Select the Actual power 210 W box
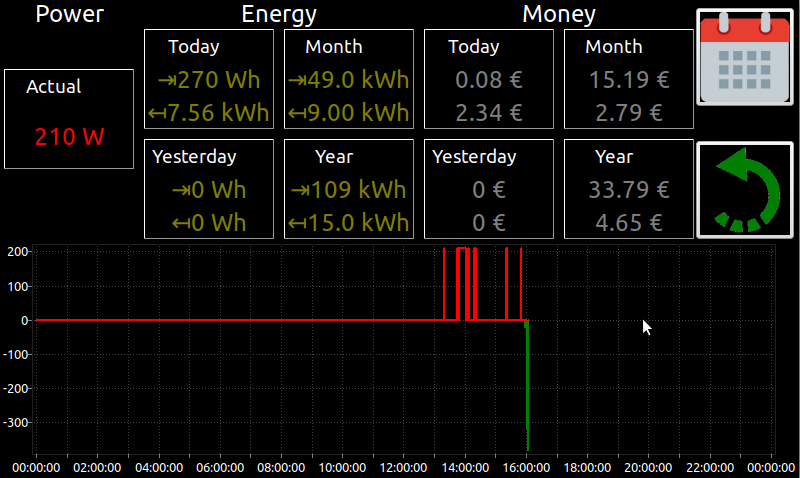Image resolution: width=800 pixels, height=478 pixels. coord(69,119)
